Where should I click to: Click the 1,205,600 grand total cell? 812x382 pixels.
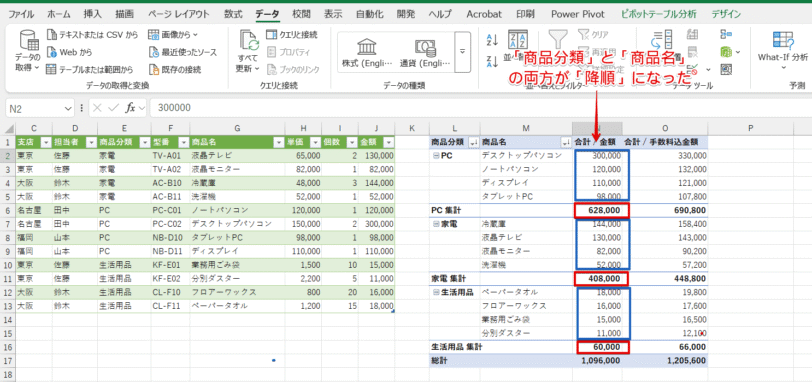(x=665, y=360)
